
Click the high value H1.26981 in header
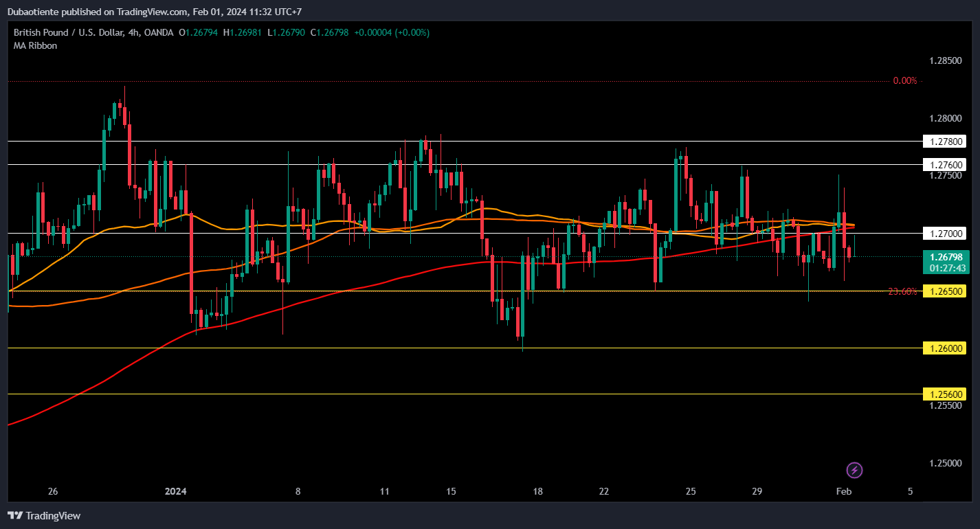click(243, 32)
